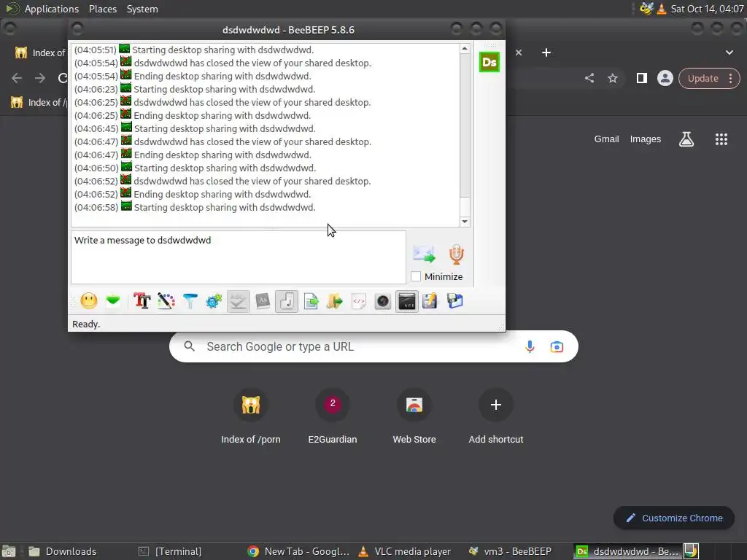Click Chrome's forward arrow
Viewport: 747px width, 560px height.
click(40, 78)
